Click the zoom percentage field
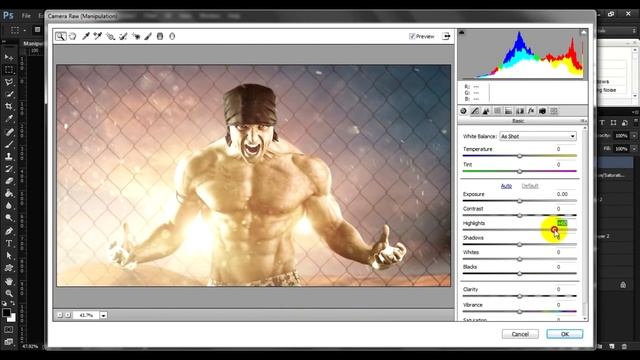 click(x=86, y=315)
